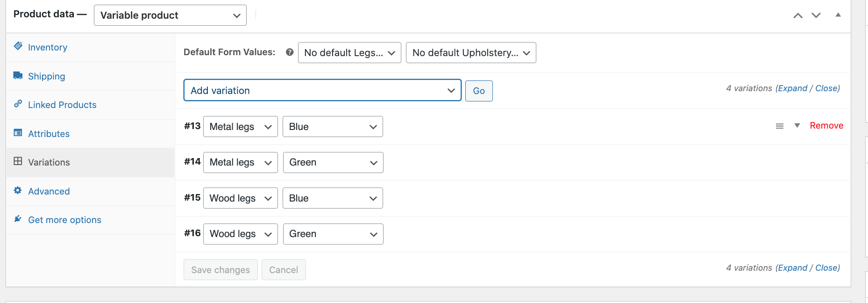Open Metal legs dropdown for variation #13
The width and height of the screenshot is (868, 303).
click(241, 127)
